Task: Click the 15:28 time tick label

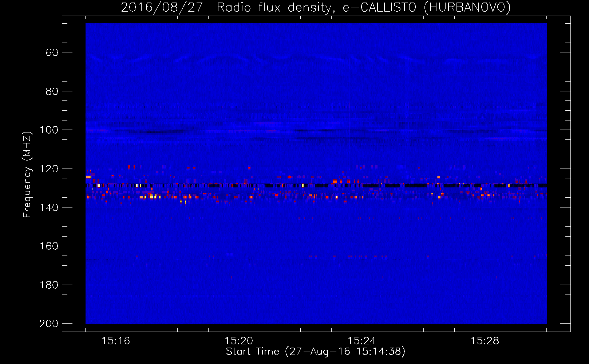Action: pyautogui.click(x=485, y=341)
